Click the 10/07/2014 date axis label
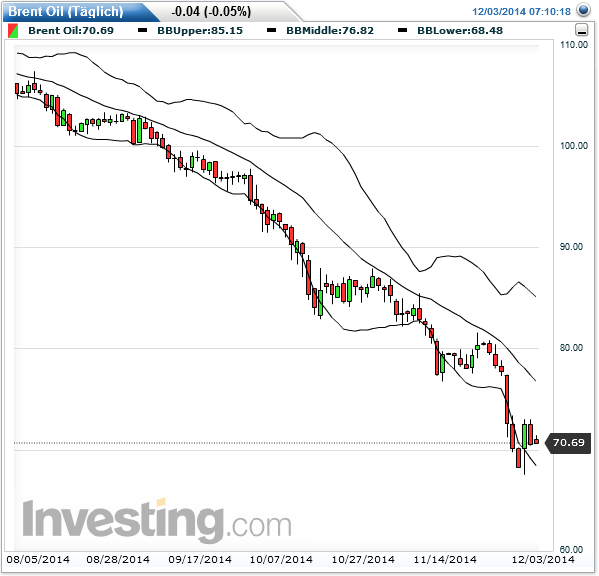 click(x=281, y=560)
